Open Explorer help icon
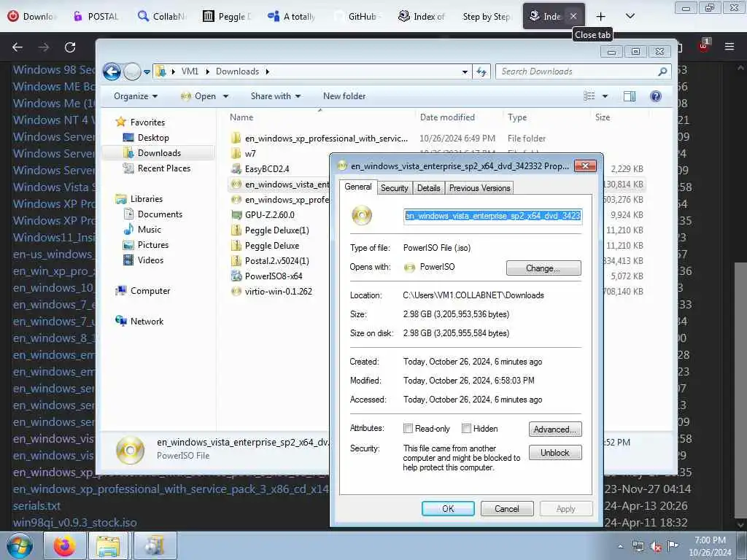This screenshot has height=560, width=747. pyautogui.click(x=656, y=96)
